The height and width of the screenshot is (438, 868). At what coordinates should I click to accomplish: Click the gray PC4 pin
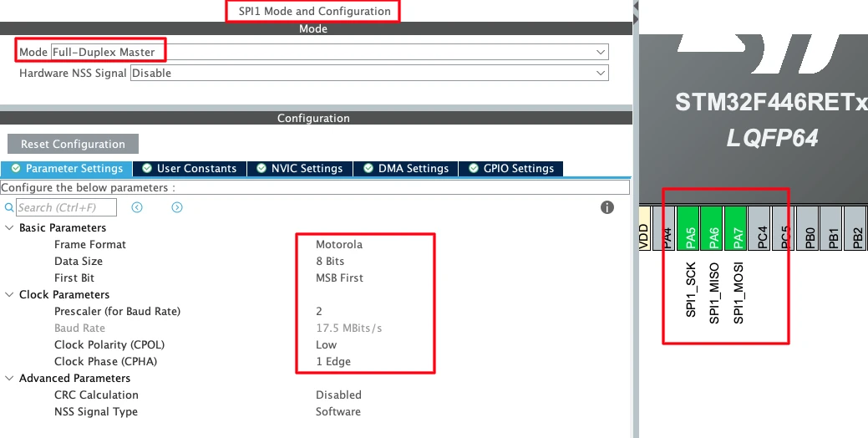tap(759, 227)
